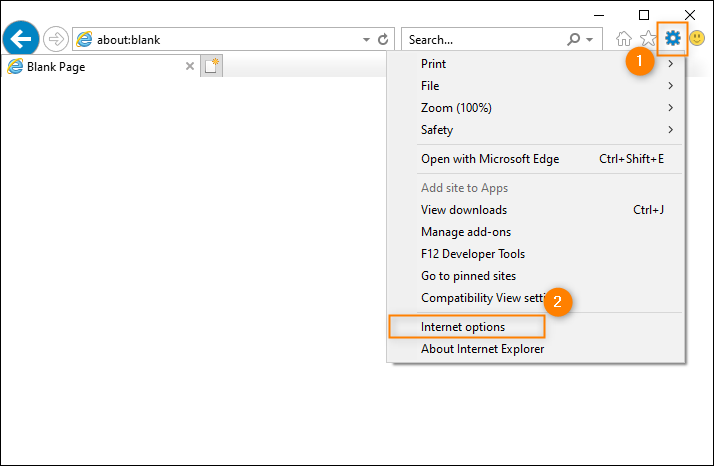The width and height of the screenshot is (714, 466).
Task: Expand the Print submenu arrow
Action: click(670, 64)
